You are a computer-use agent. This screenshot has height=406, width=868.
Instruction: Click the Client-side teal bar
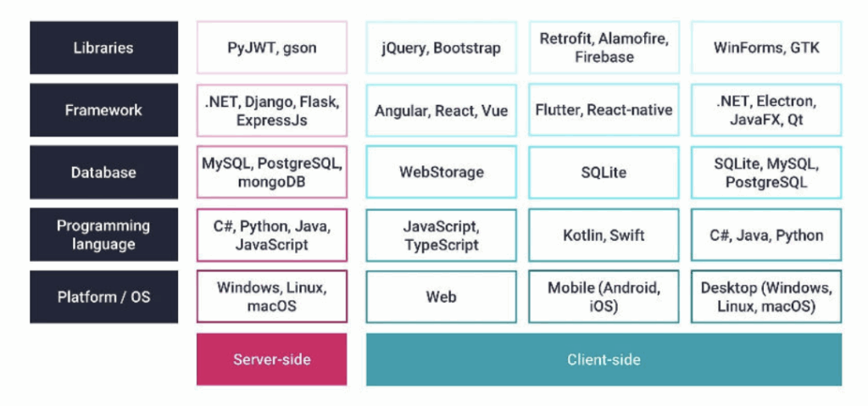click(604, 359)
